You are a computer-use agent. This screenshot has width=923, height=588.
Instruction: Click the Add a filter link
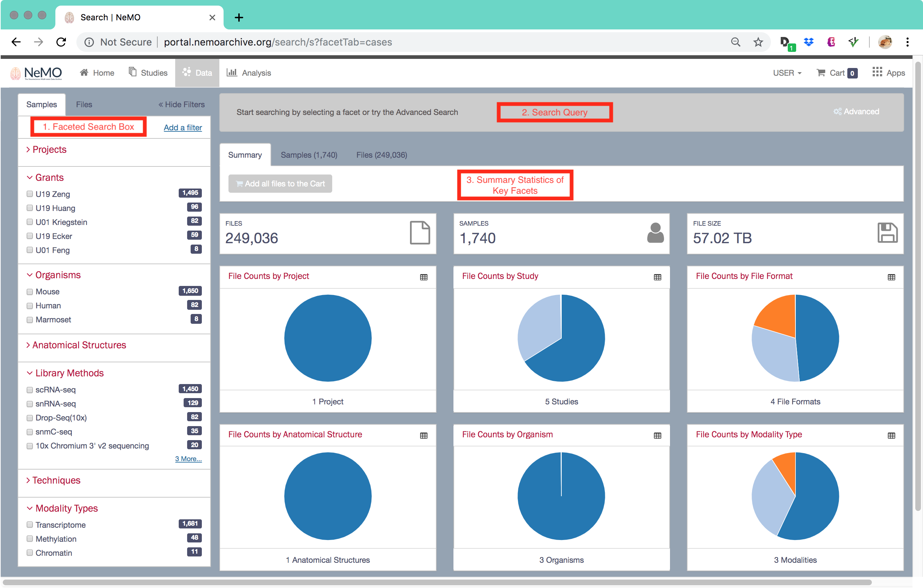pos(183,128)
